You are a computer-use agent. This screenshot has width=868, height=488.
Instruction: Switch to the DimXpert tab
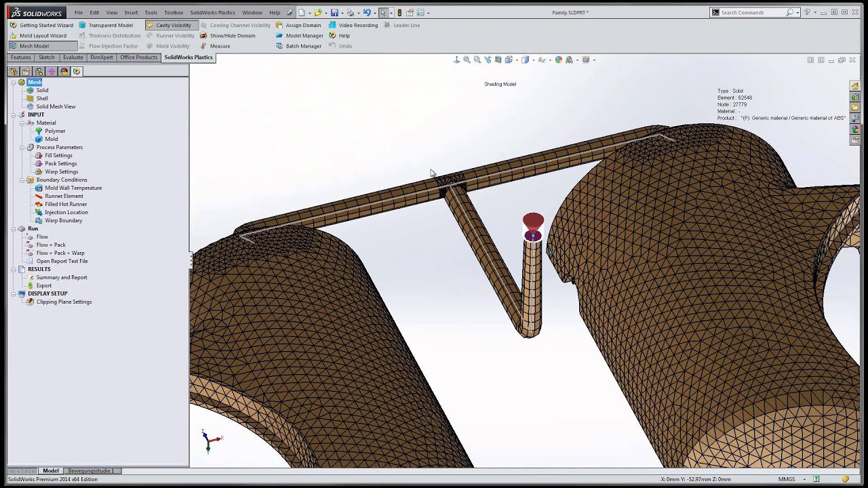[x=102, y=58]
